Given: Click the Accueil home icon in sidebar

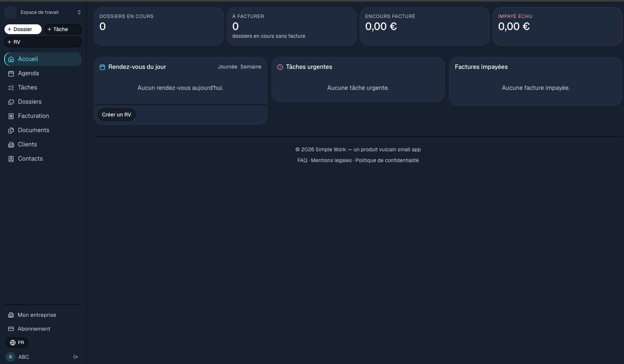Looking at the screenshot, I should [11, 59].
